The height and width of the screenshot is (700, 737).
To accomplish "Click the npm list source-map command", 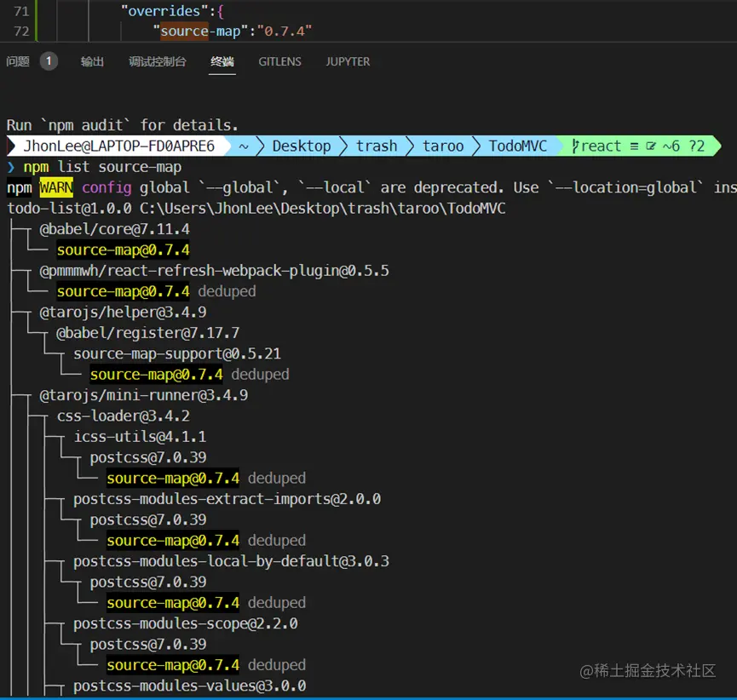I will click(102, 167).
